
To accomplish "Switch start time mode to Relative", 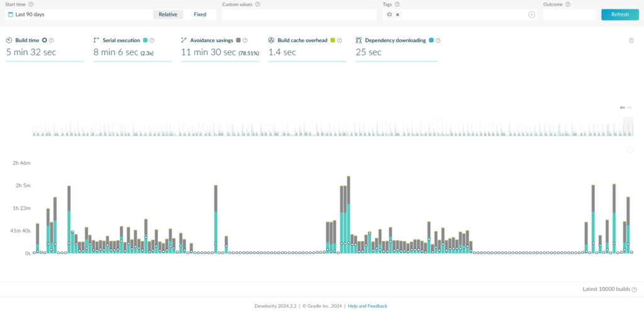I will pos(168,14).
